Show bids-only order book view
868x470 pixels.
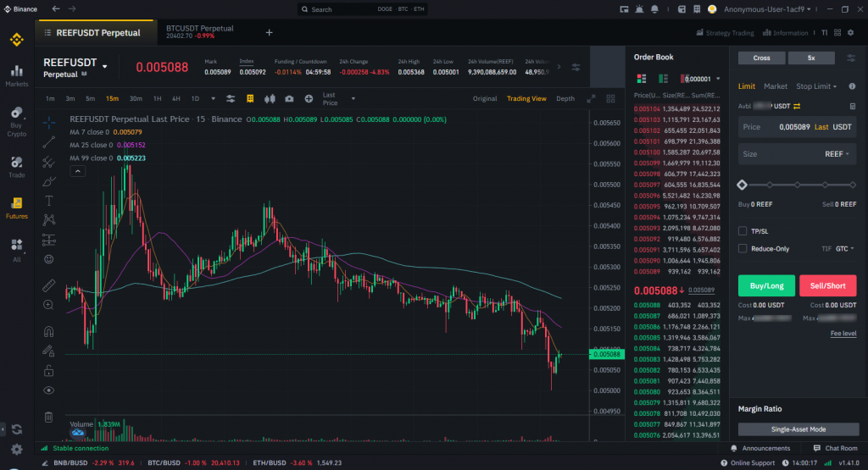663,79
